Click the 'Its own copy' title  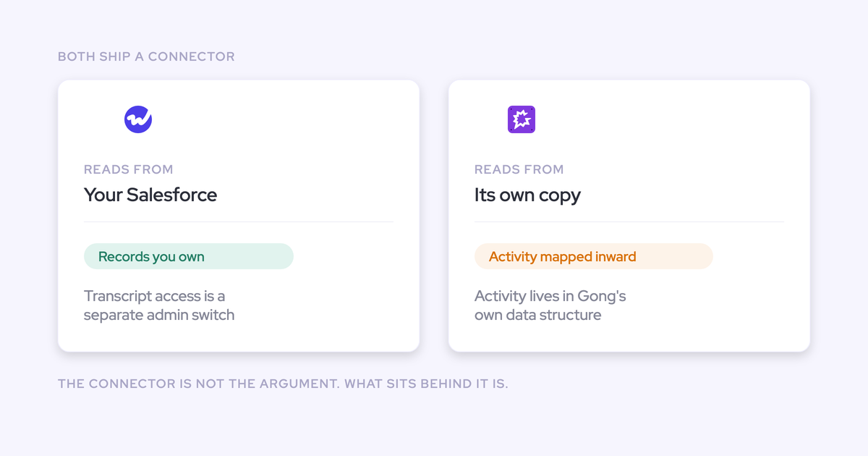(527, 195)
